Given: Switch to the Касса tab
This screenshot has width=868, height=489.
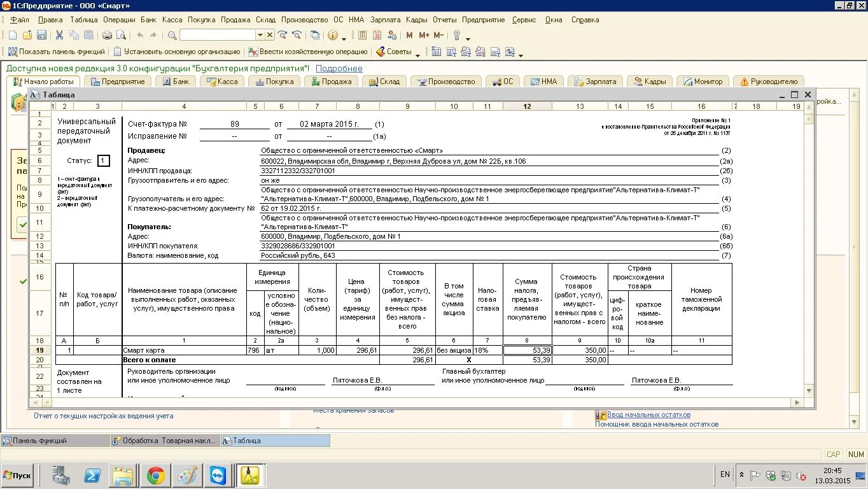Looking at the screenshot, I should (221, 81).
